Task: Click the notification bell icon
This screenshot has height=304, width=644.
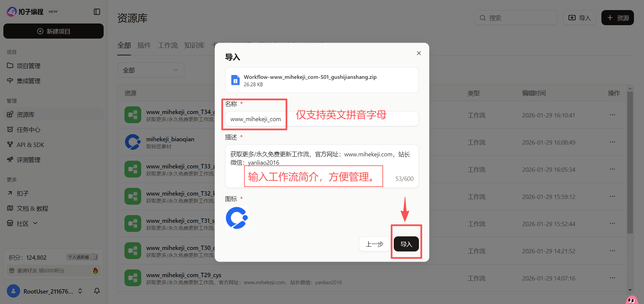Action: click(97, 291)
